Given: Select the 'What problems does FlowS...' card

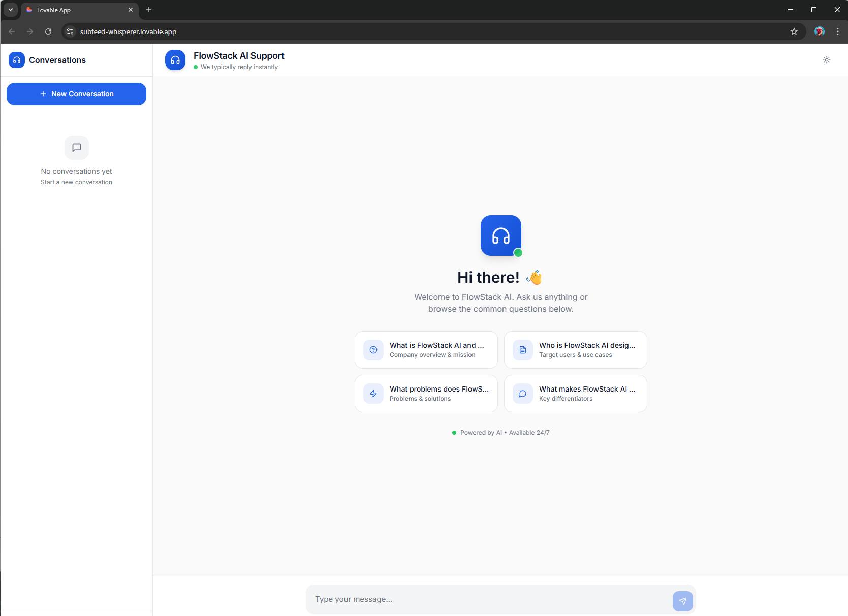Looking at the screenshot, I should tap(426, 394).
